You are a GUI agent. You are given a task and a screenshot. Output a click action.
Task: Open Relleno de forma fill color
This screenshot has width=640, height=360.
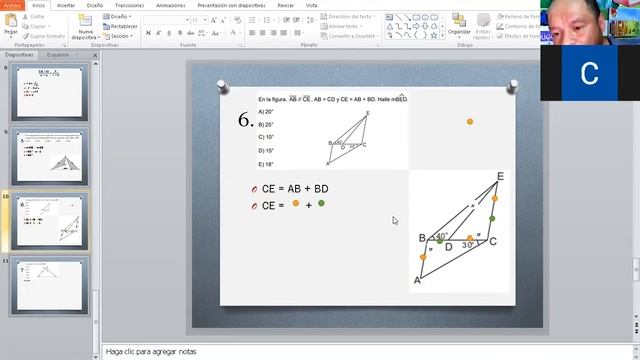point(518,17)
